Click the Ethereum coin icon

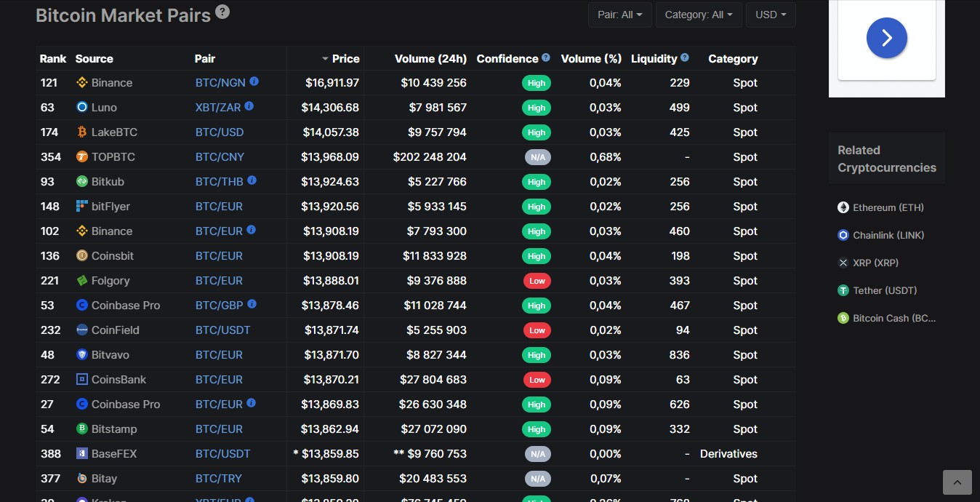(843, 207)
